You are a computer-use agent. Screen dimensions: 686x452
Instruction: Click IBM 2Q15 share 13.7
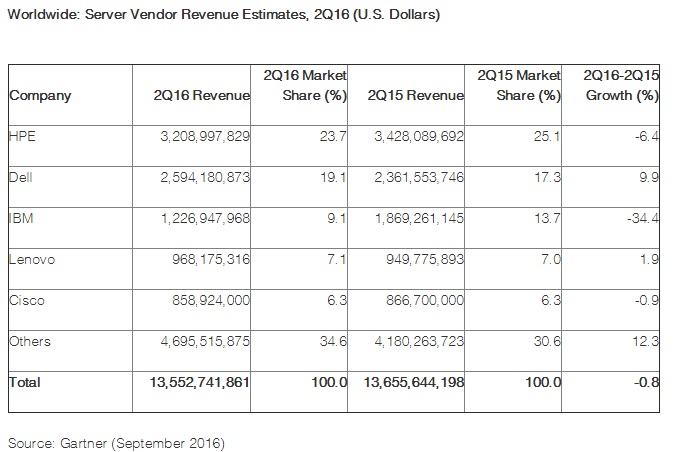(547, 218)
